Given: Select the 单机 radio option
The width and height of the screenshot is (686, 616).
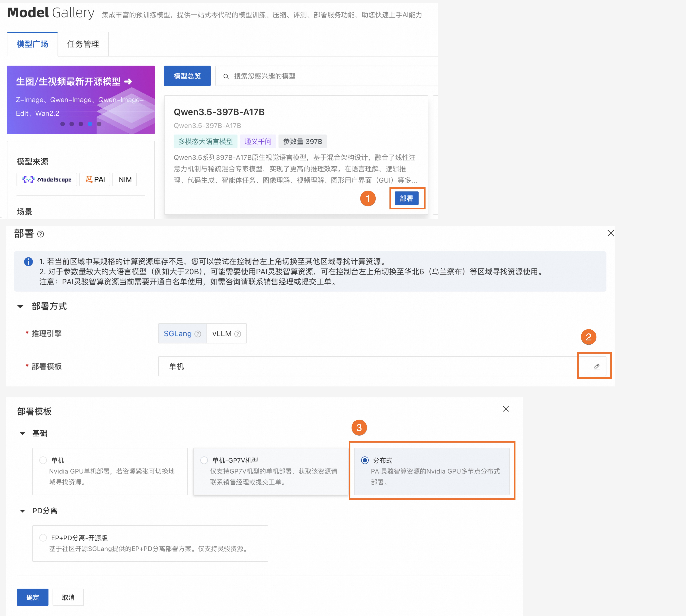Looking at the screenshot, I should [x=43, y=460].
